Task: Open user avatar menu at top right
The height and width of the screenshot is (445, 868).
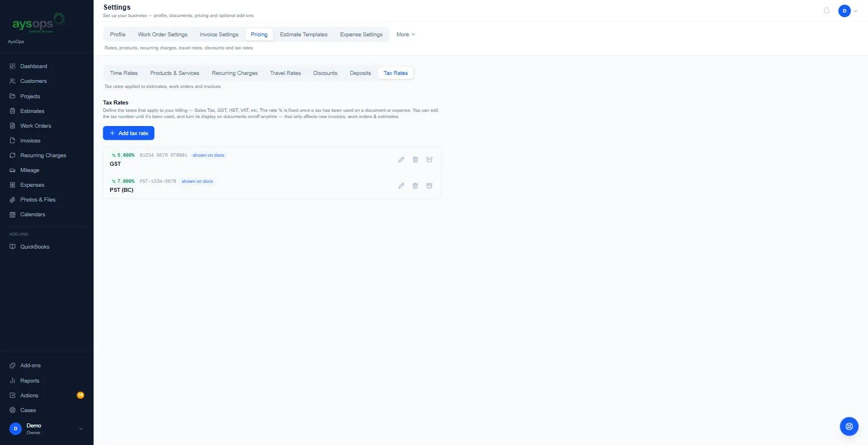Action: click(x=848, y=11)
